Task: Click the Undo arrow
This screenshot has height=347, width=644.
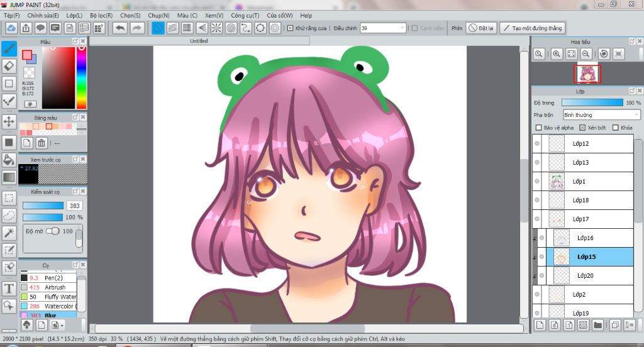Action: pos(120,28)
